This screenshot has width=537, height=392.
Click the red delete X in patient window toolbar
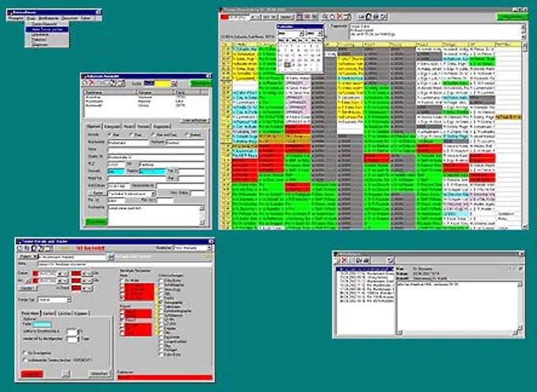point(92,83)
